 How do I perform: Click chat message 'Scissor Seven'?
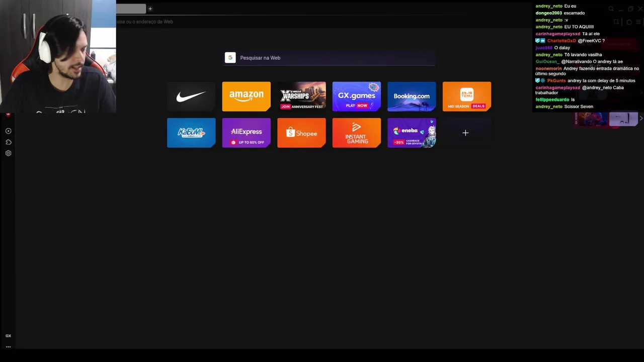(x=579, y=107)
